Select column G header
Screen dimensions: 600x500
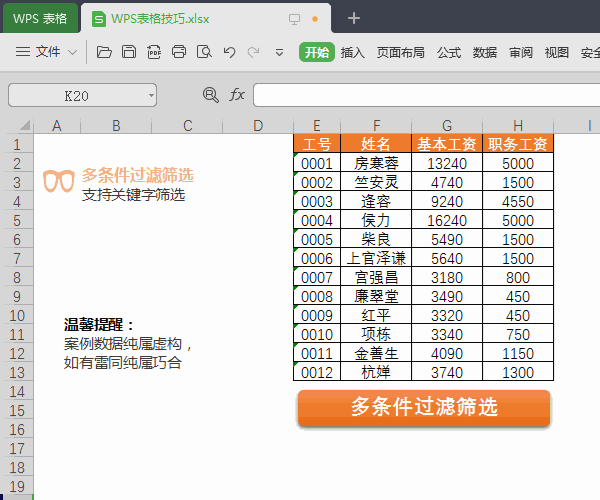(447, 125)
